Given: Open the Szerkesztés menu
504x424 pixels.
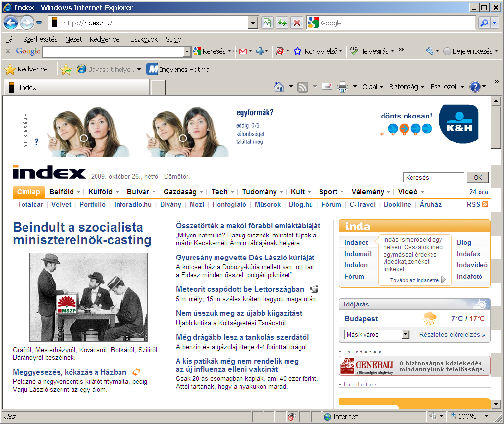Looking at the screenshot, I should pos(40,39).
